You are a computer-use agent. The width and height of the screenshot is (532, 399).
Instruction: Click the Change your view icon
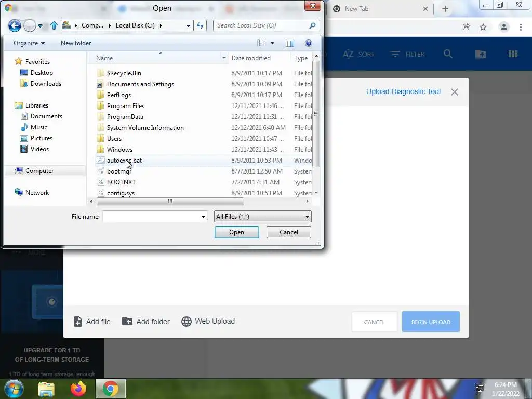pyautogui.click(x=261, y=43)
